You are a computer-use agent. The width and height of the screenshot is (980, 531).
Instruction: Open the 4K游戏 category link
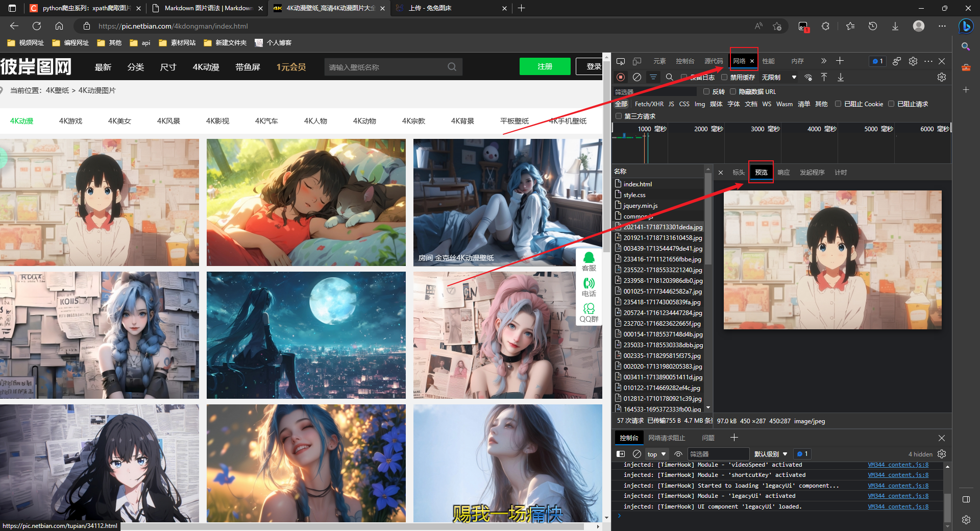[70, 121]
